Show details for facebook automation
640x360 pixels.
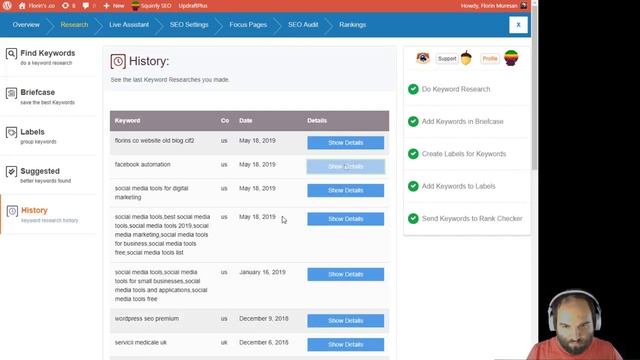pos(346,167)
